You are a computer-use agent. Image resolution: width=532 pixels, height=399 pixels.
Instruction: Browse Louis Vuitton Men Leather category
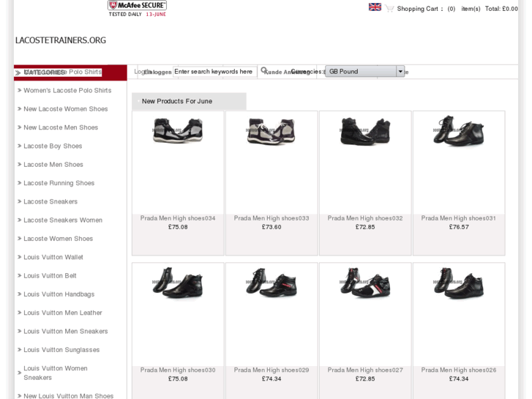pyautogui.click(x=63, y=313)
